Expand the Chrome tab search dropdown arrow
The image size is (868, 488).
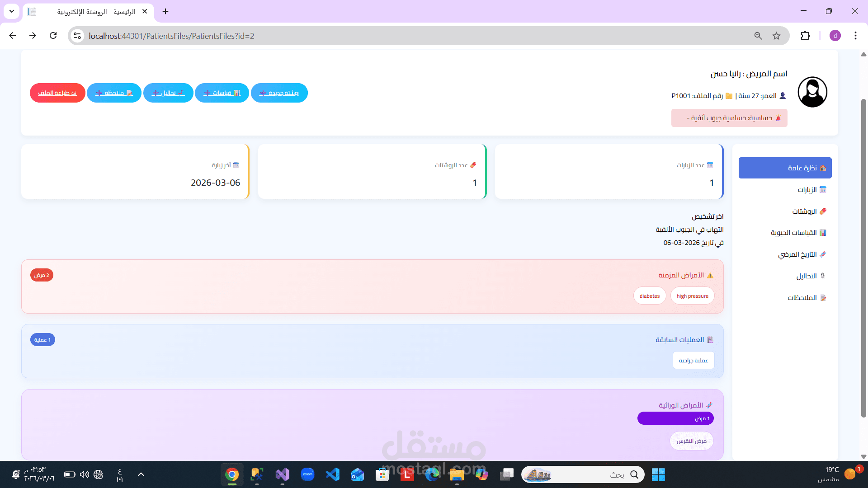tap(12, 11)
